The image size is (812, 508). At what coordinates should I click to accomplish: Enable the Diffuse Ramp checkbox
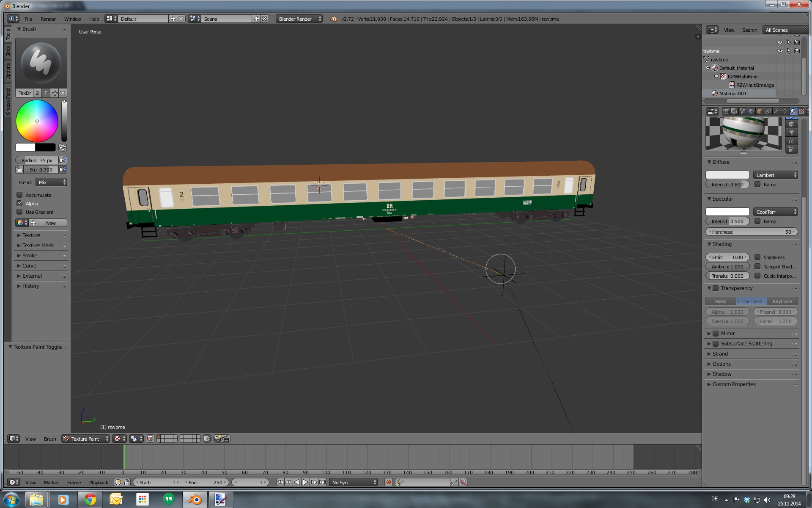pyautogui.click(x=757, y=184)
